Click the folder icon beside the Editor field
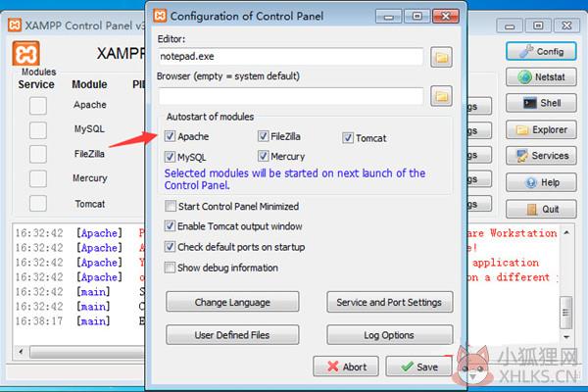This screenshot has height=392, width=588. pos(441,57)
